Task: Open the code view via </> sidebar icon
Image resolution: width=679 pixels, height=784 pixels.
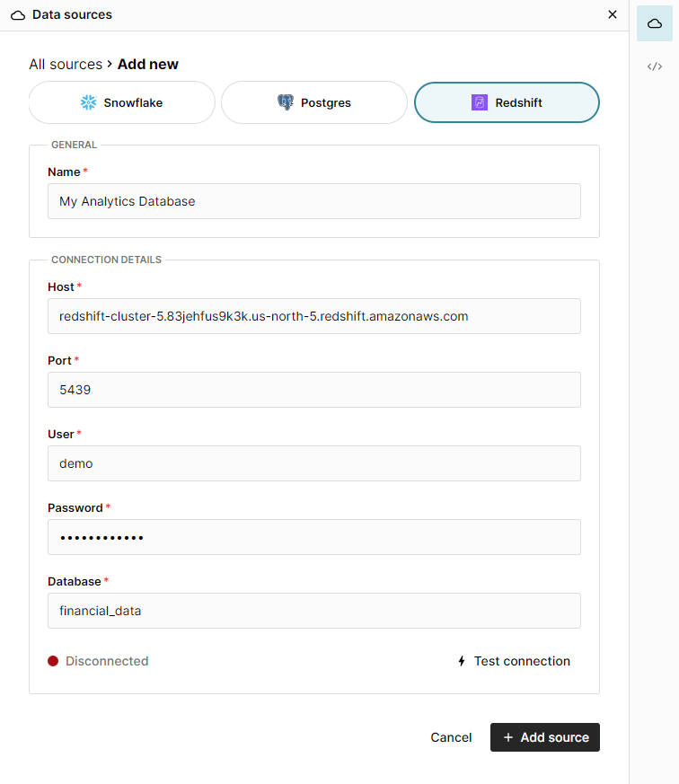Action: [654, 66]
